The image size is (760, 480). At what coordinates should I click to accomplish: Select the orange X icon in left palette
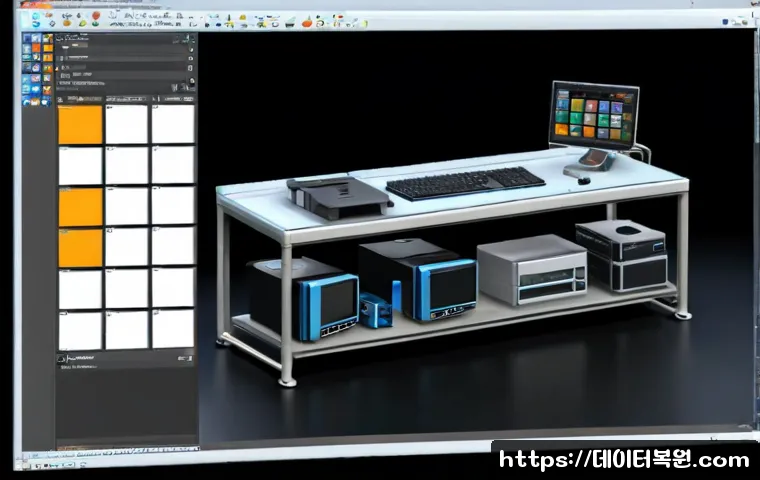tap(47, 90)
